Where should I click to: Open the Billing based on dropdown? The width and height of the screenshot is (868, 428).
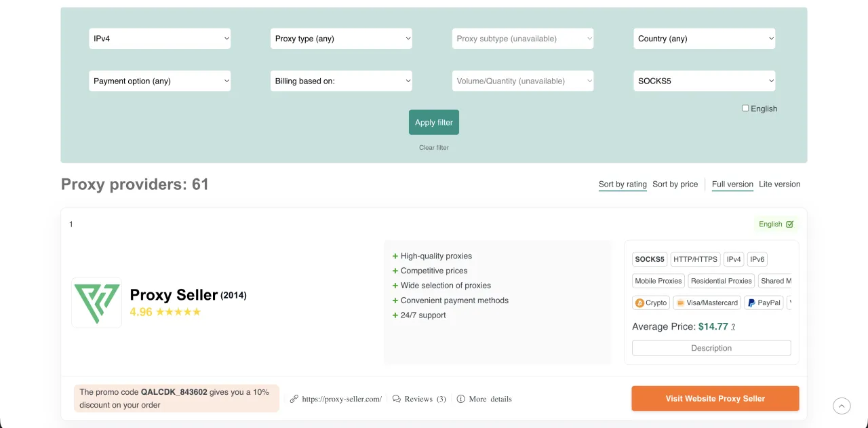tap(341, 81)
